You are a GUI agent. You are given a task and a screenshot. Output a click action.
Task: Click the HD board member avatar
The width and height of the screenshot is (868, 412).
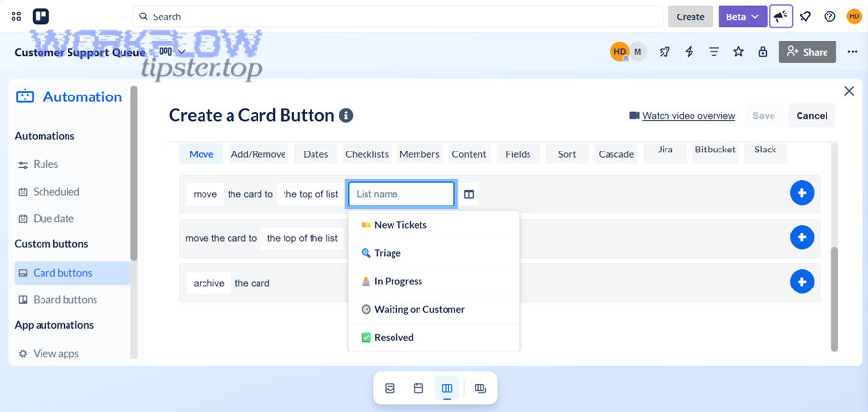point(620,51)
